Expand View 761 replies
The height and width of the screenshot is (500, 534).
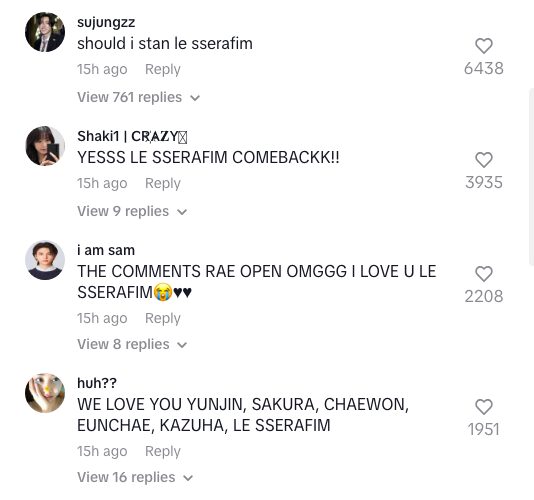138,97
